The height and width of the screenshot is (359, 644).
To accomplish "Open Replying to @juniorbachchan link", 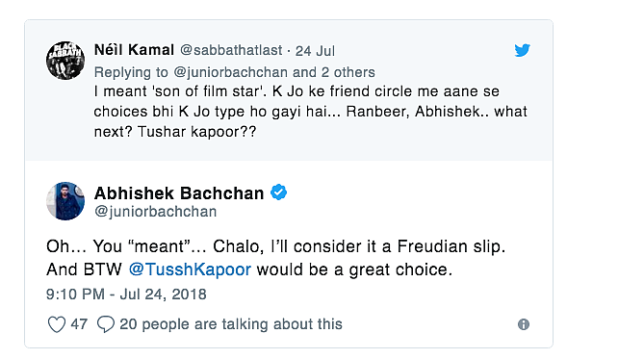I will (x=191, y=72).
